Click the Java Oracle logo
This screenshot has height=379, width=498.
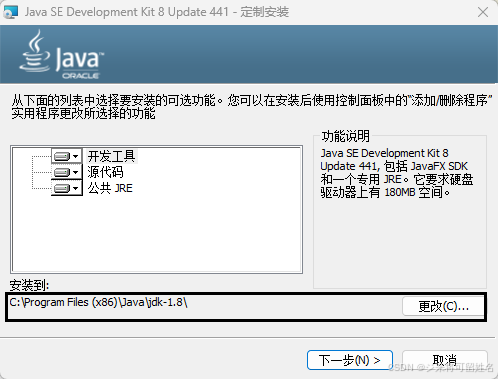tap(62, 54)
